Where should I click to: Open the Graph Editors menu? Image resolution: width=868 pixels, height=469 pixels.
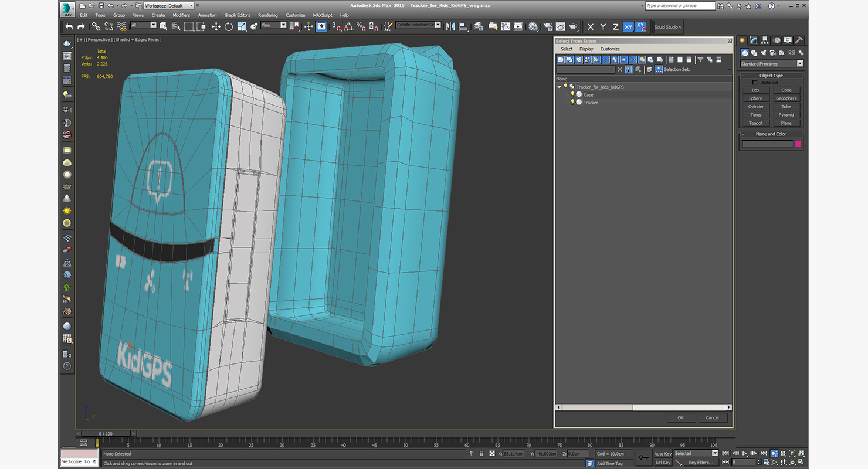[238, 15]
